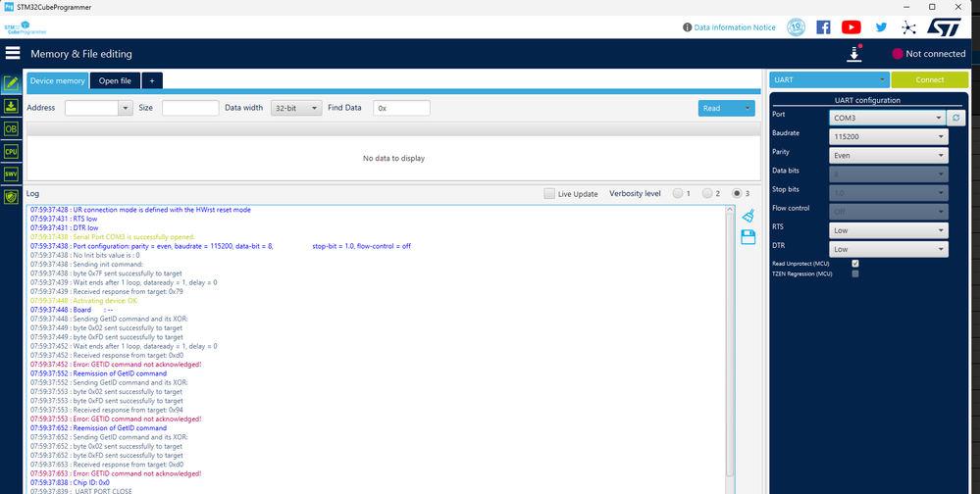Switch to the Open file tab

(115, 80)
